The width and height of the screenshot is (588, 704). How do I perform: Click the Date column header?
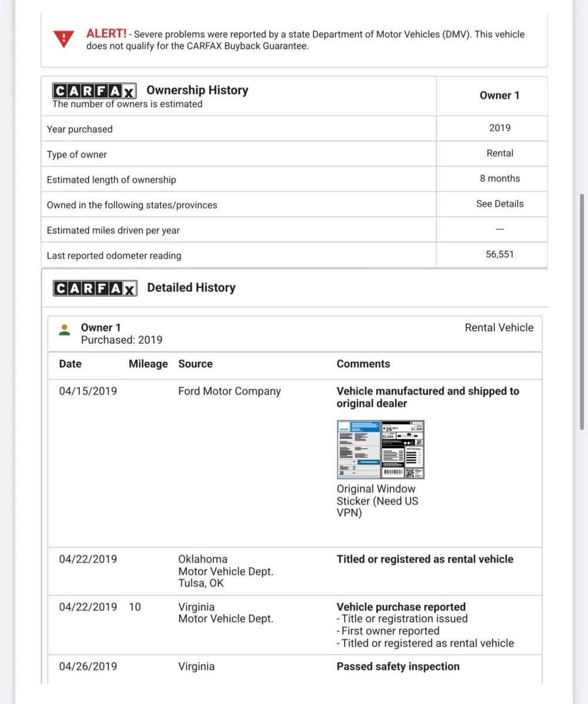70,364
